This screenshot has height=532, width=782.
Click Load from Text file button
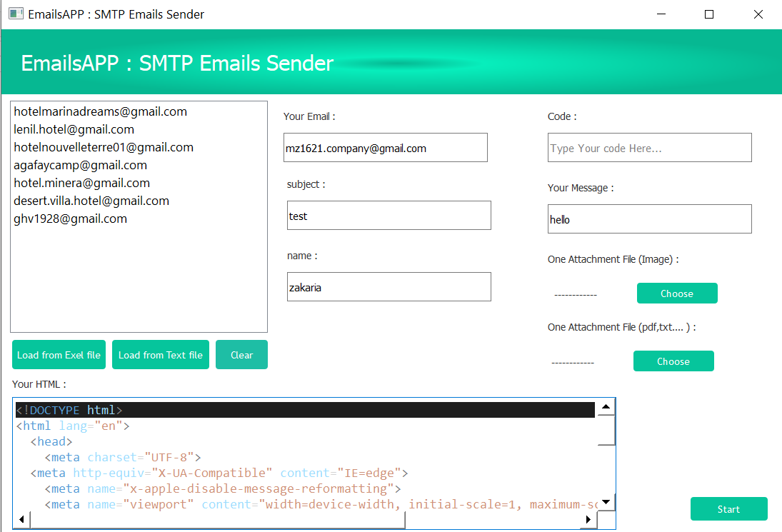(161, 355)
